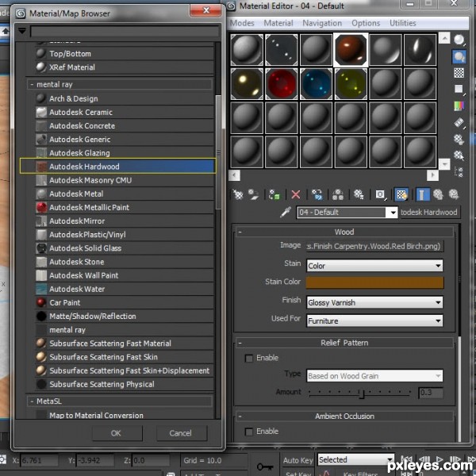Open the Material menu
Screen dimensions: 476x476
pos(278,23)
